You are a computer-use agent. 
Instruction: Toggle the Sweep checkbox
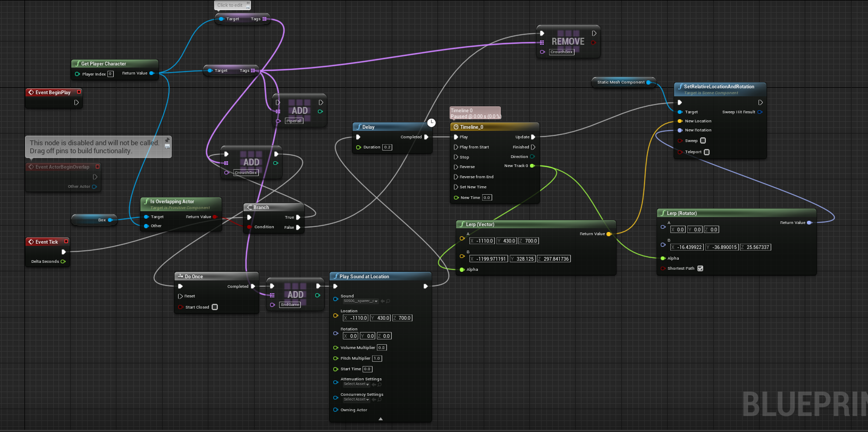(x=703, y=140)
